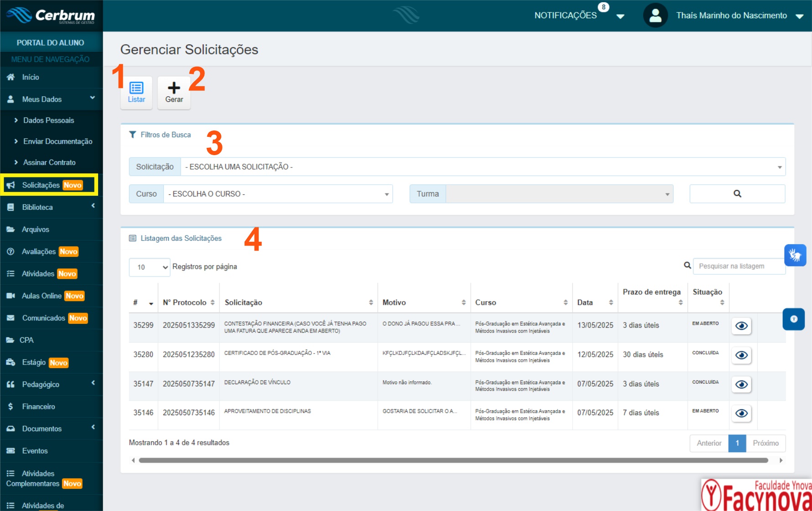View details of protocol 2025050735147
The height and width of the screenshot is (511, 812).
[x=741, y=385]
